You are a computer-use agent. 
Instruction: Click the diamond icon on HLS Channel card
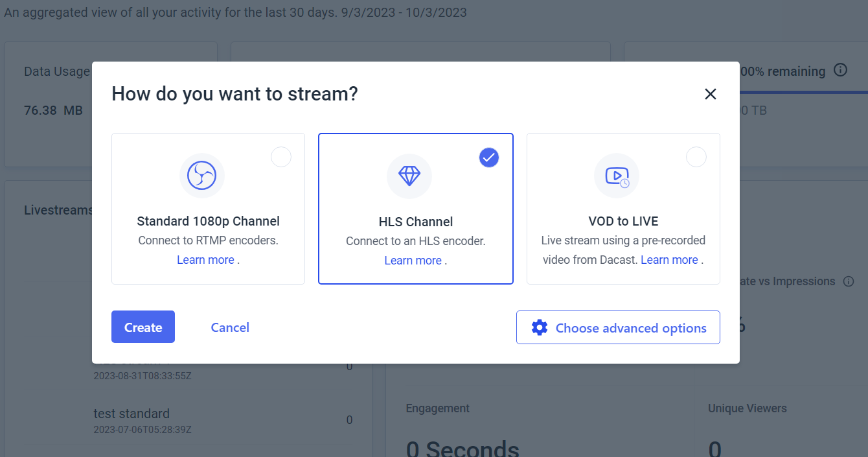tap(409, 176)
